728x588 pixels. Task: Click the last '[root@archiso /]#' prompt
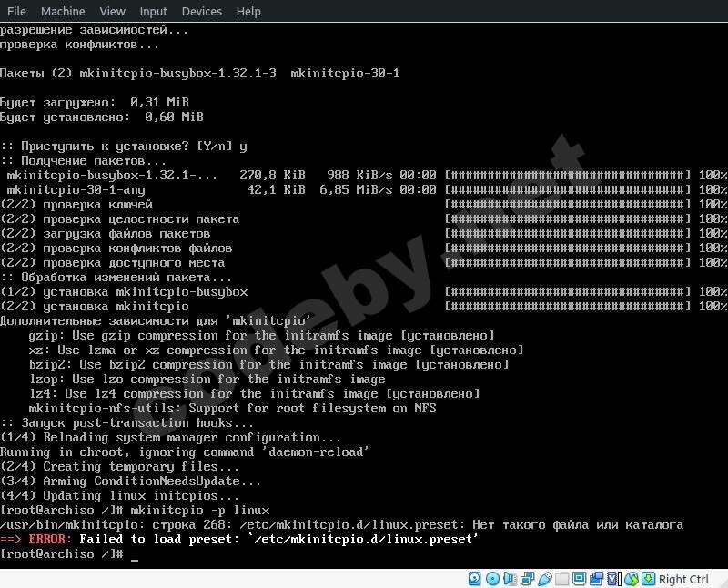pos(61,553)
